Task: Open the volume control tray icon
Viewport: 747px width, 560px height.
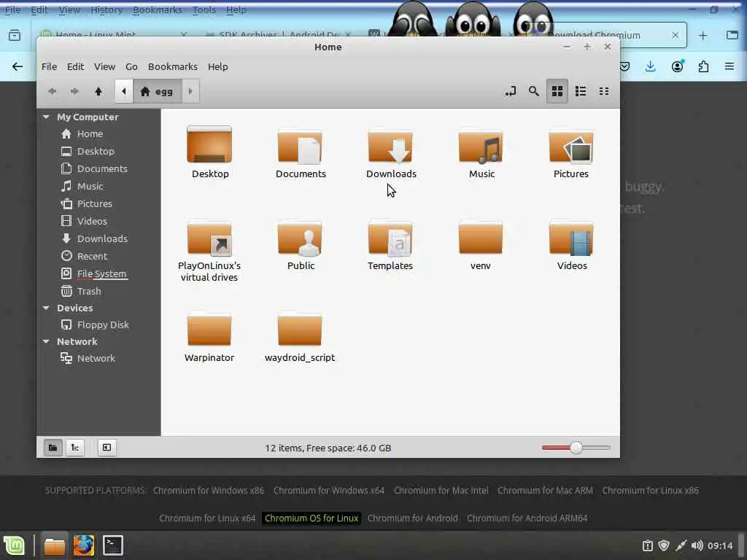Action: [697, 545]
